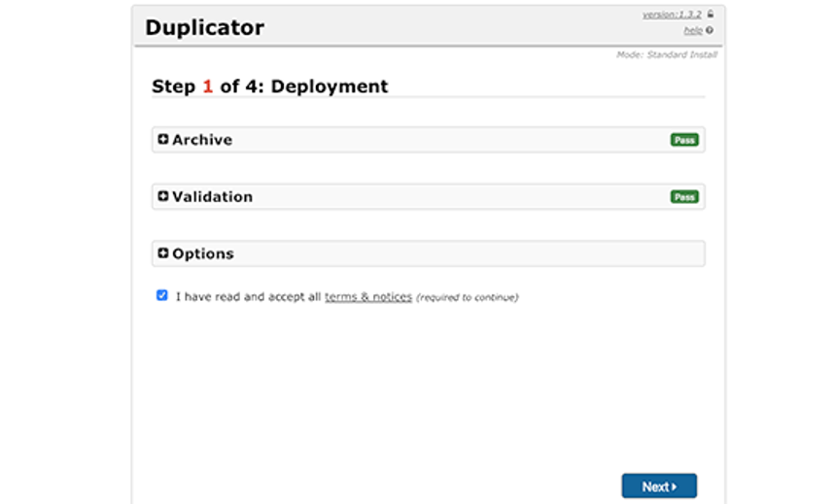The image size is (835, 504).
Task: Click the 'Mode: Standard Install' text
Action: click(667, 54)
